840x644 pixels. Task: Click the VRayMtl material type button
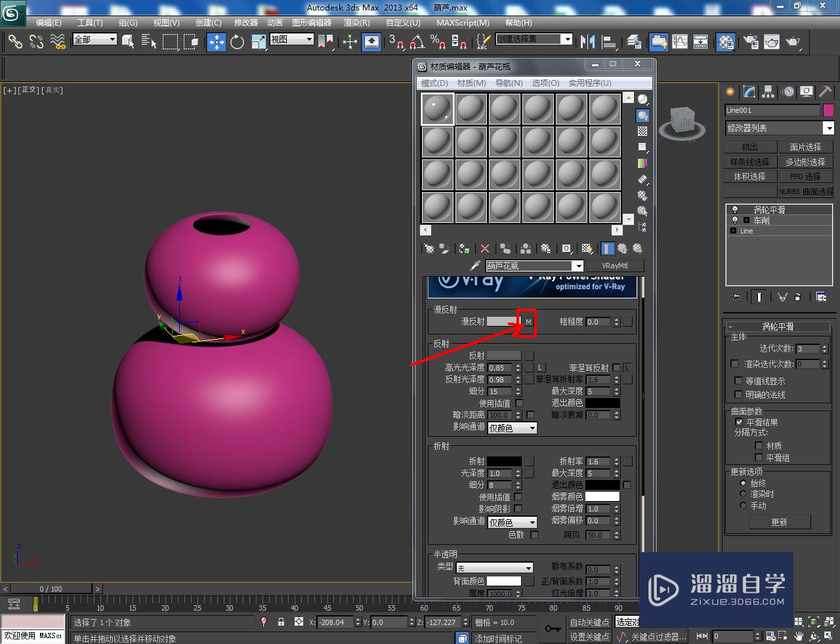pos(614,266)
